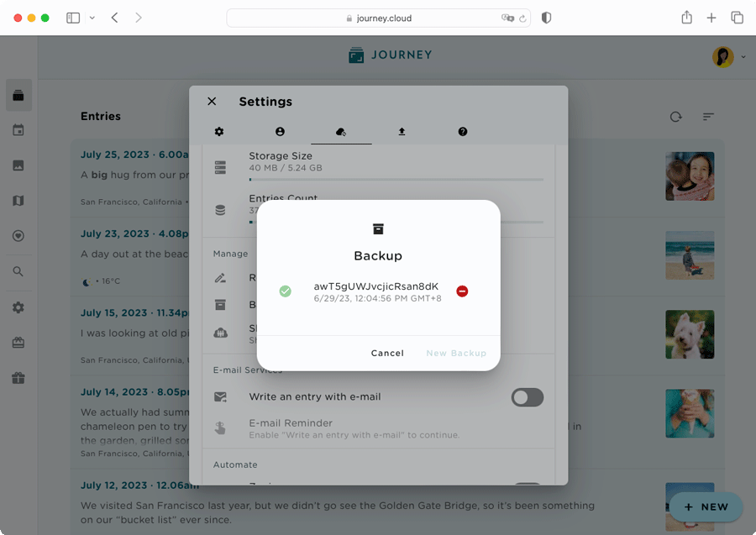Remove the backup using the red minus icon
The height and width of the screenshot is (535, 756).
(461, 291)
